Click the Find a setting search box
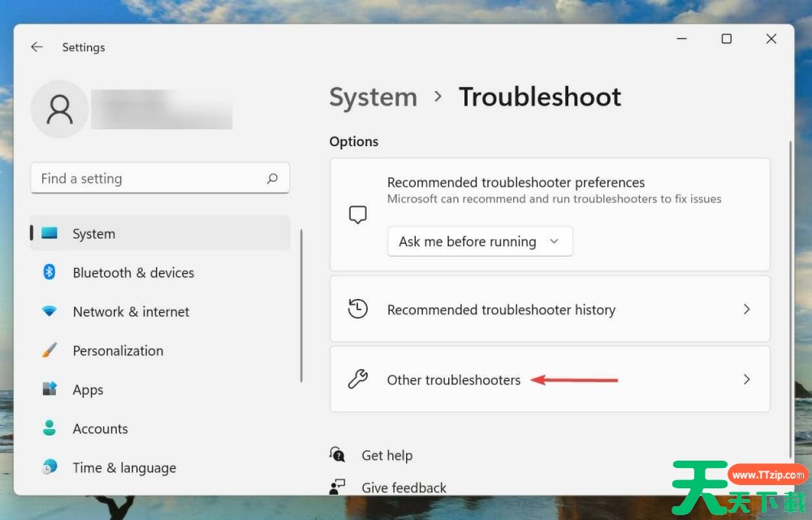The image size is (812, 520). [x=150, y=179]
